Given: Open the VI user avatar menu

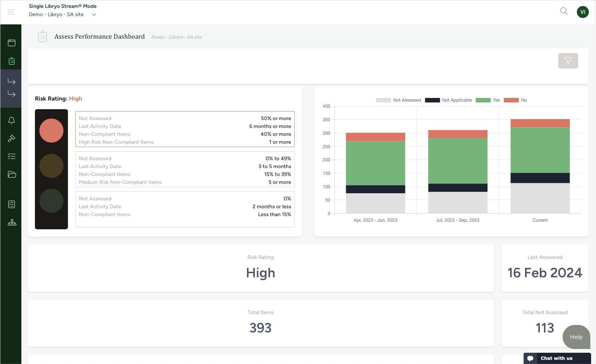Looking at the screenshot, I should (582, 12).
